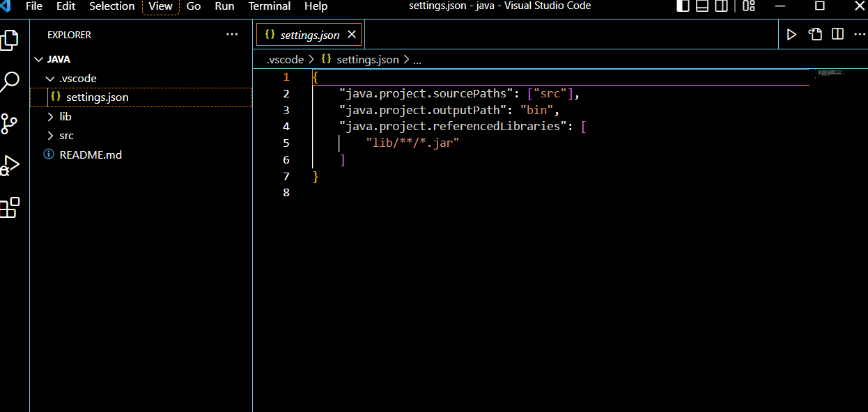
Task: Click the info icon beside README.md
Action: pos(49,154)
